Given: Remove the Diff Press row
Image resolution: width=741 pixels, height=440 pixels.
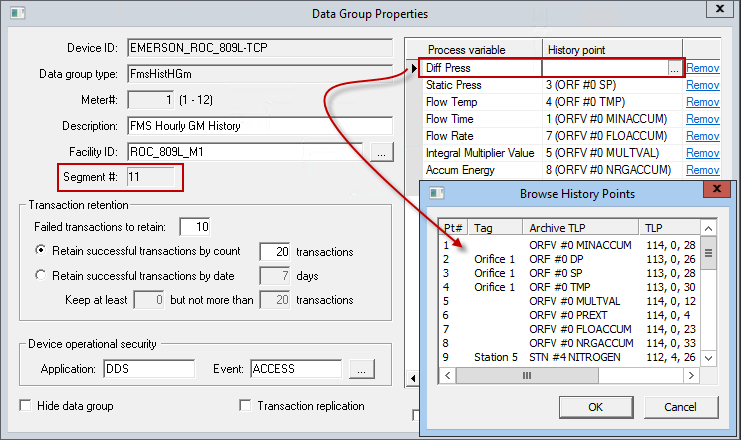Looking at the screenshot, I should coord(703,68).
